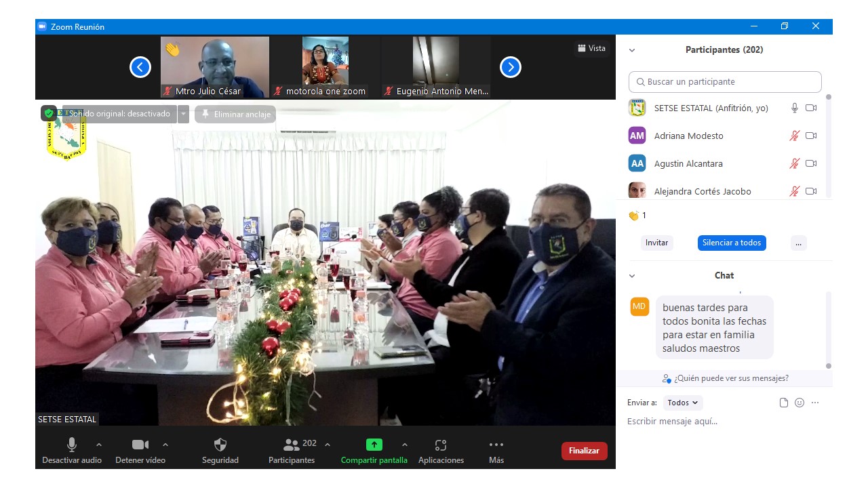Select Mtro Julio César video thumbnail
This screenshot has height=488, width=868.
coord(215,67)
